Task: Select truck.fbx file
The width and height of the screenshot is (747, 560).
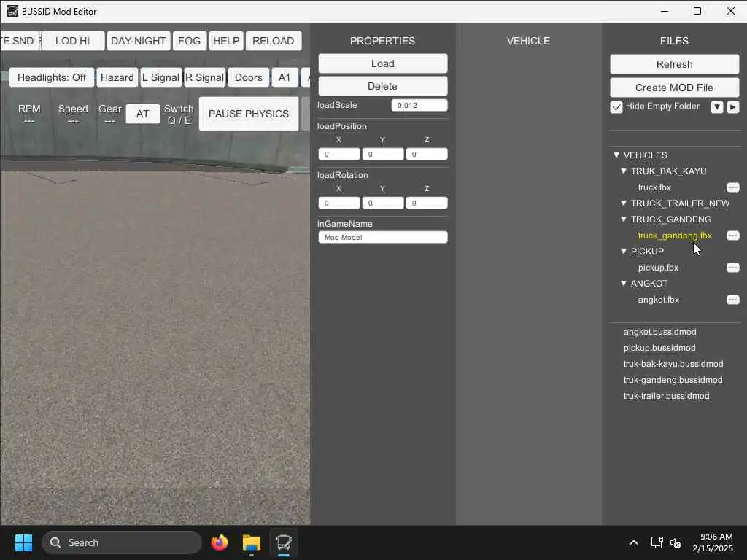Action: click(x=654, y=187)
